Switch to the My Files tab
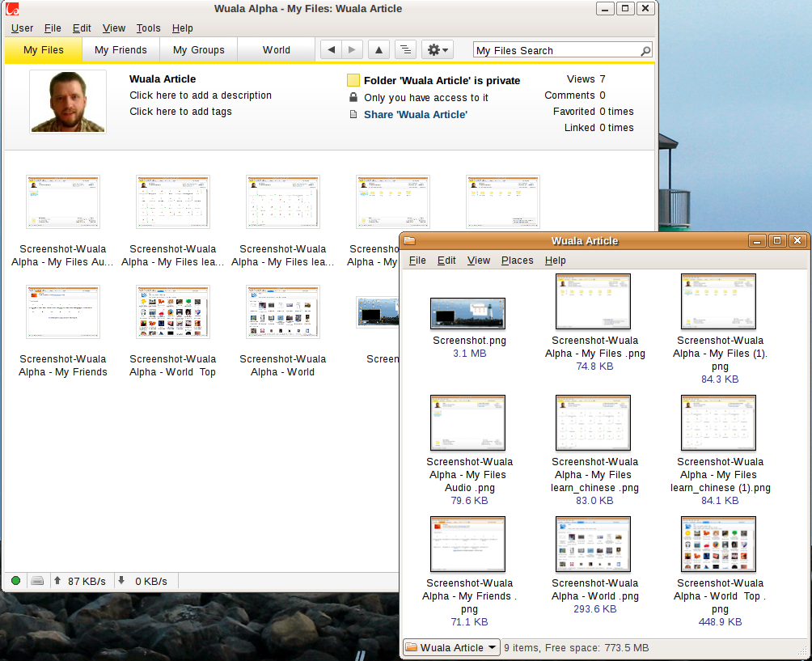Image resolution: width=812 pixels, height=661 pixels. (44, 49)
